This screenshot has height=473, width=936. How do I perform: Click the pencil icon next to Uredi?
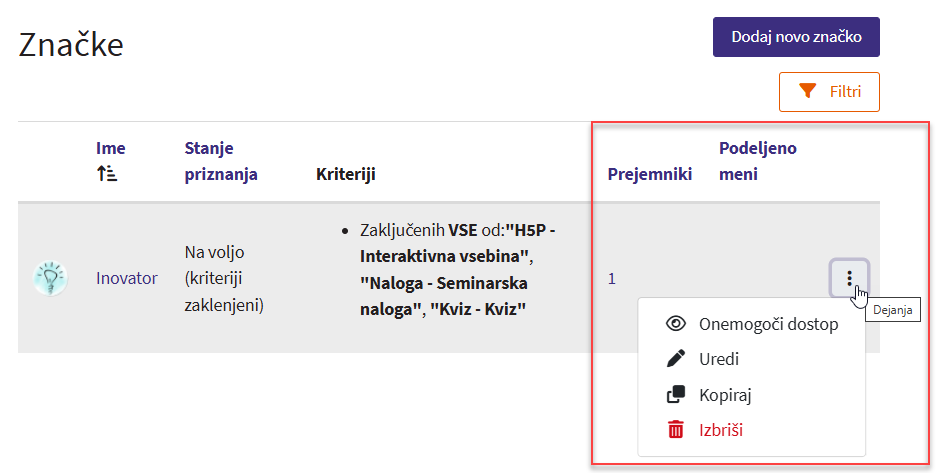pos(676,359)
